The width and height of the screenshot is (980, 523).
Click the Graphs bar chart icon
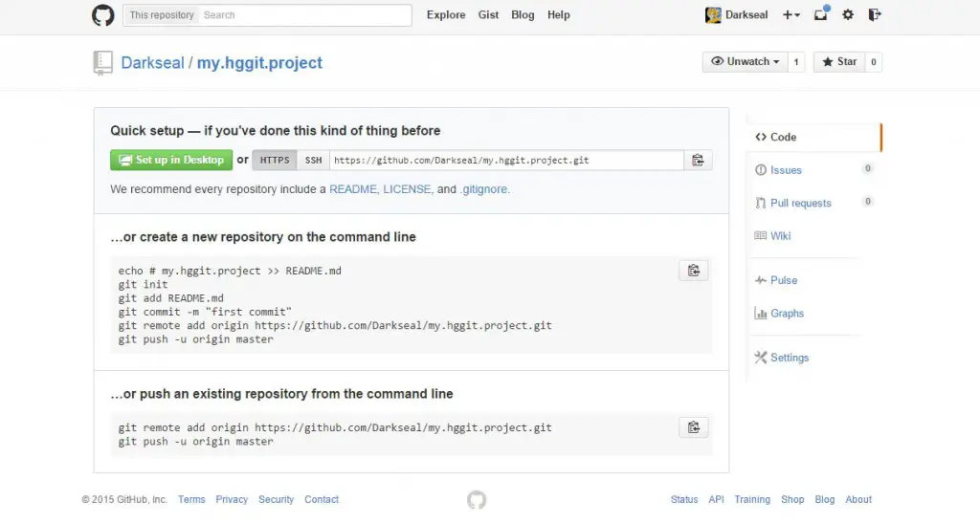coord(761,314)
